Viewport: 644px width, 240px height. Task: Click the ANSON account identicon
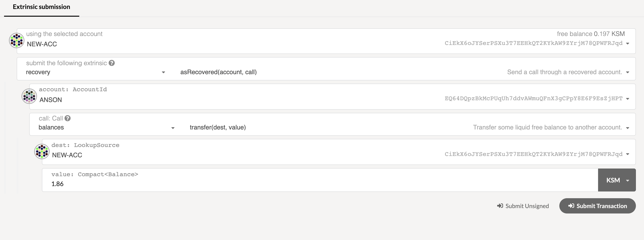point(29,96)
